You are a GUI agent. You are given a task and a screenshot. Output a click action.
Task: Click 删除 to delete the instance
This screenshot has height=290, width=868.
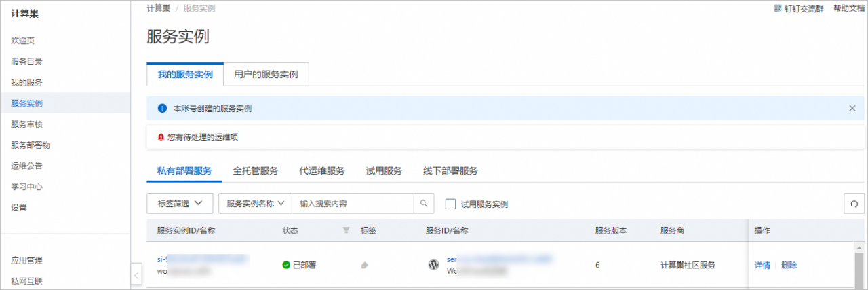pos(789,265)
